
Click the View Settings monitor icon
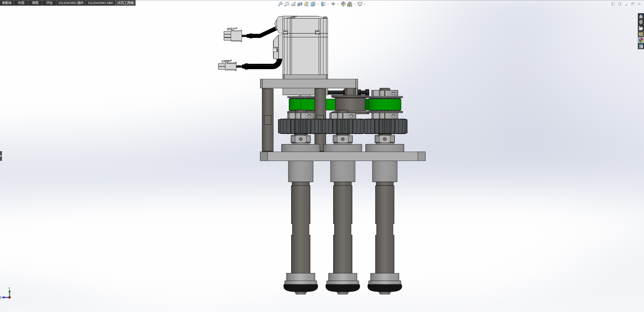(x=360, y=4)
